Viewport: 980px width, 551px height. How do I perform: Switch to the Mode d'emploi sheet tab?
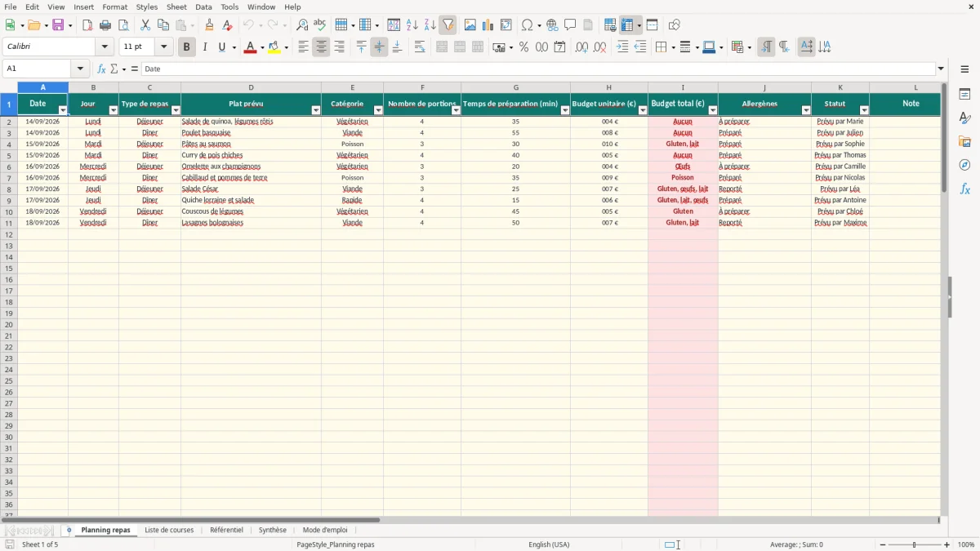(325, 531)
